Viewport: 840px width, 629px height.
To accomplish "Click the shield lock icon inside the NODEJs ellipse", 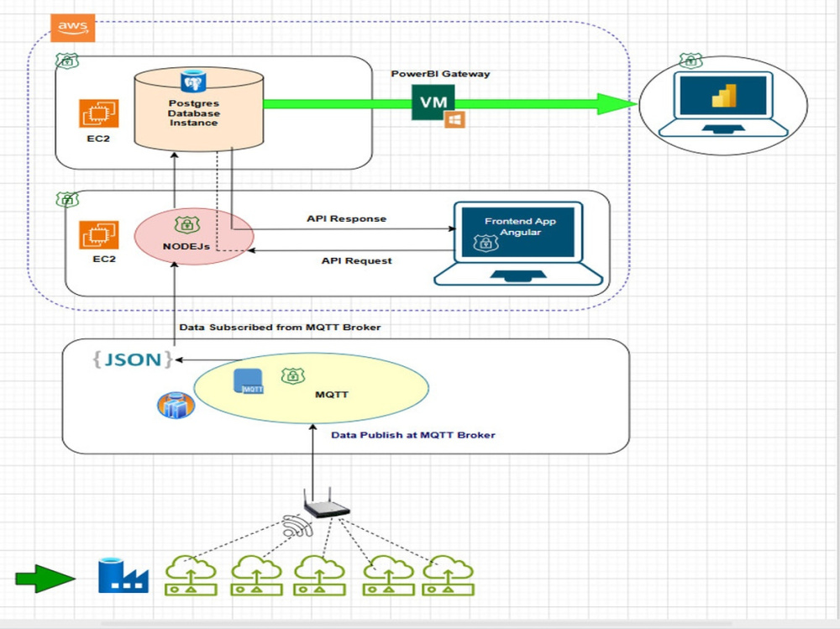I will click(187, 224).
